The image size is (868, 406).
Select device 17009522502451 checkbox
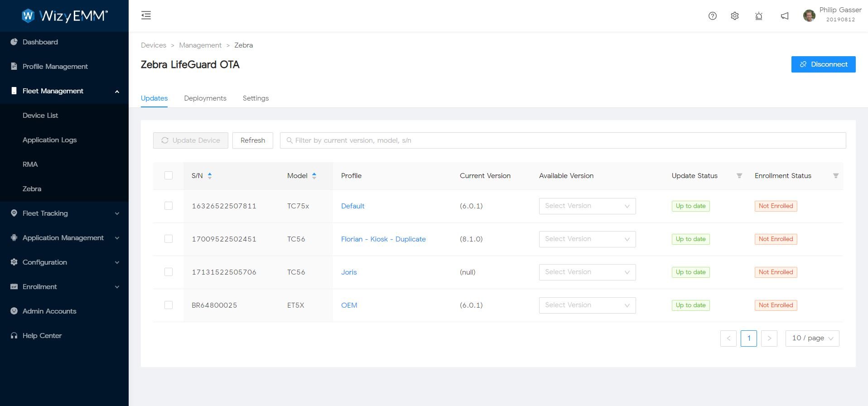pyautogui.click(x=169, y=239)
